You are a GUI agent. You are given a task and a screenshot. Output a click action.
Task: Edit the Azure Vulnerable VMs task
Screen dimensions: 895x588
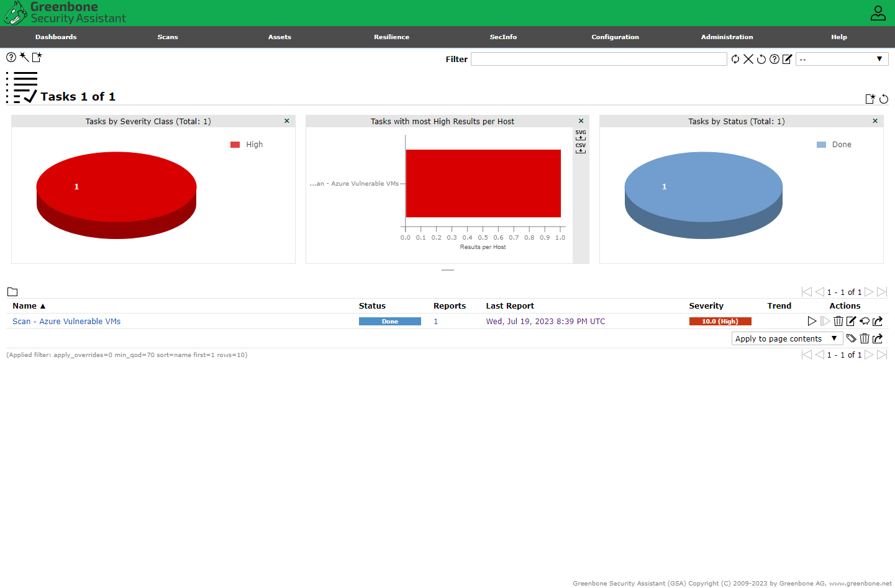[851, 321]
